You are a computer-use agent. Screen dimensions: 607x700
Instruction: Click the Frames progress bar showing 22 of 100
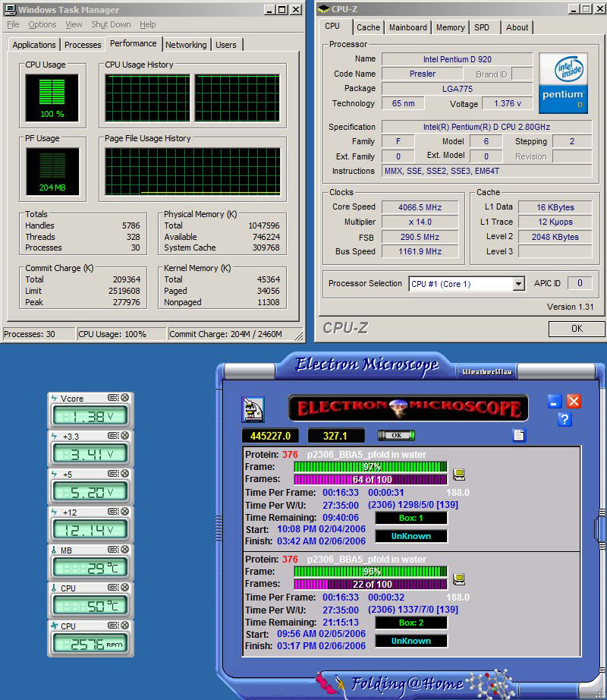(x=370, y=585)
